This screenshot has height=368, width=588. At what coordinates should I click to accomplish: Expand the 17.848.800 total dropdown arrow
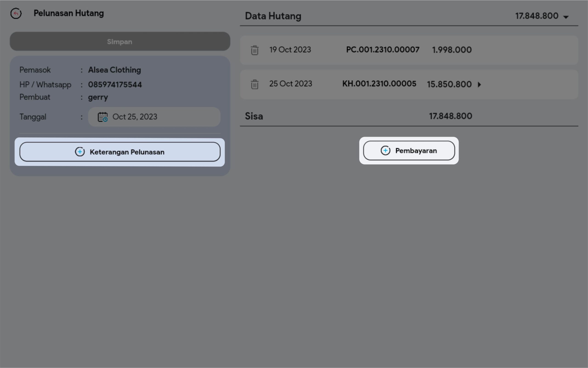tap(566, 17)
